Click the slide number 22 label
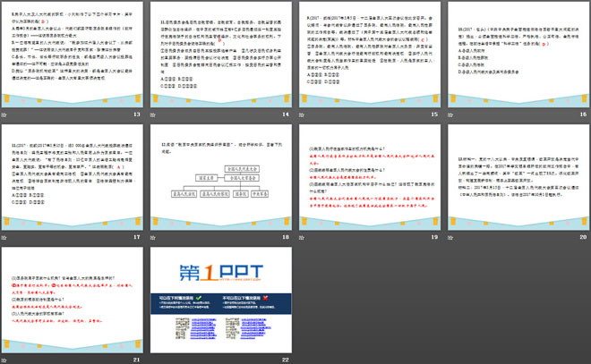591x364 pixels. pyautogui.click(x=285, y=359)
